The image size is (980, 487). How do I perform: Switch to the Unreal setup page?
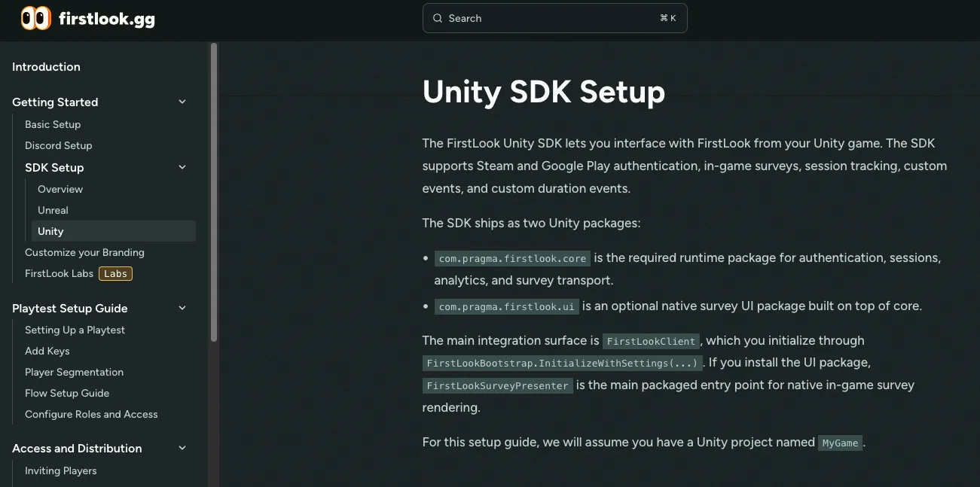[x=53, y=210]
